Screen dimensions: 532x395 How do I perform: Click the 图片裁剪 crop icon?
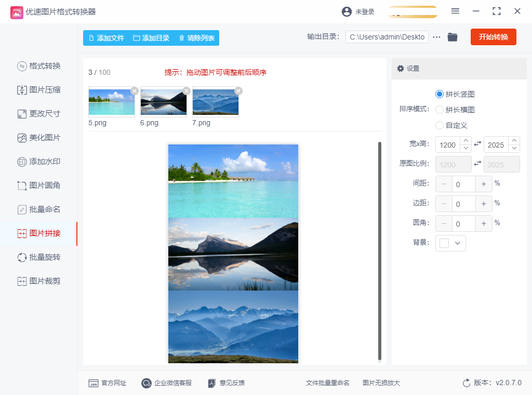click(x=22, y=281)
